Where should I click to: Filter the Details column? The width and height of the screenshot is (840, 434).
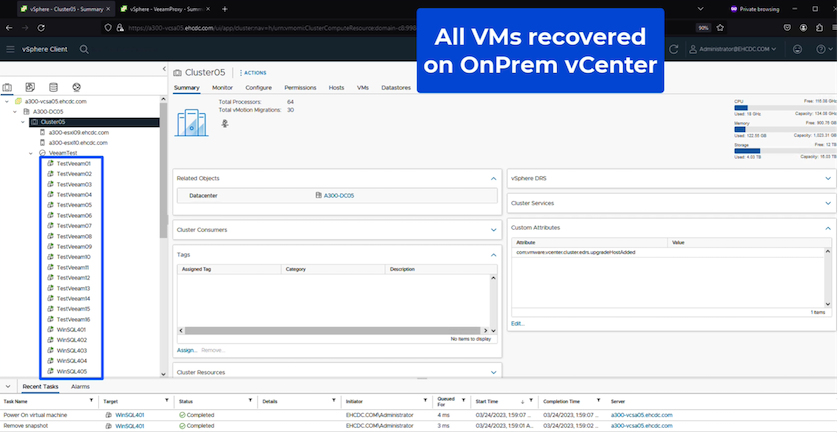pyautogui.click(x=334, y=401)
